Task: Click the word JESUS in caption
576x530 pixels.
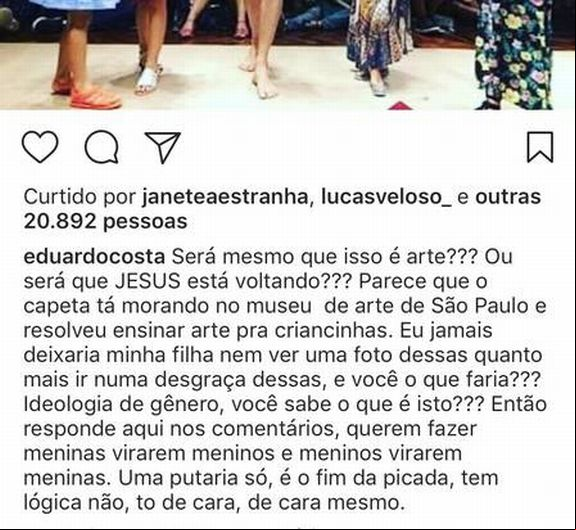Action: [x=148, y=282]
